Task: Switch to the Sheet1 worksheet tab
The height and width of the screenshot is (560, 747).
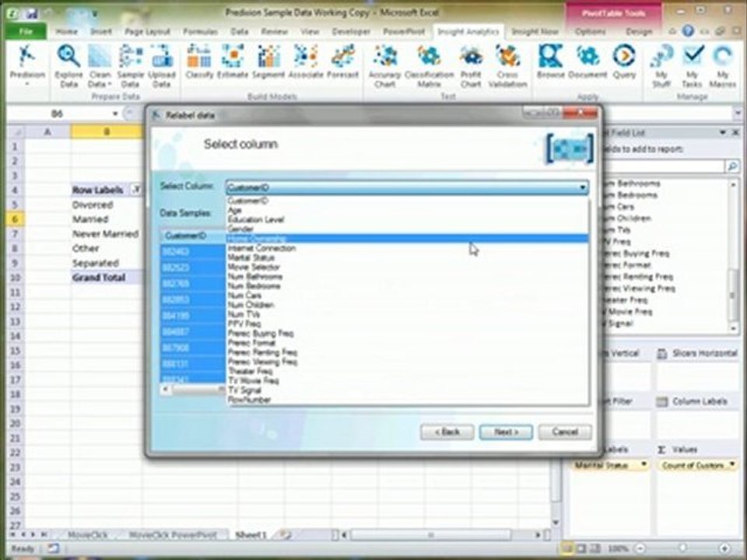Action: 251,535
